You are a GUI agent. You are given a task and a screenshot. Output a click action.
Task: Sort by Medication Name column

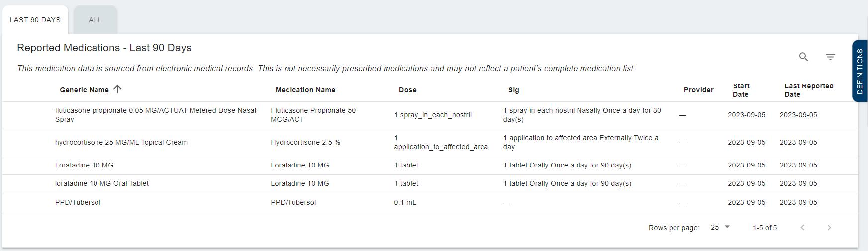coord(305,90)
